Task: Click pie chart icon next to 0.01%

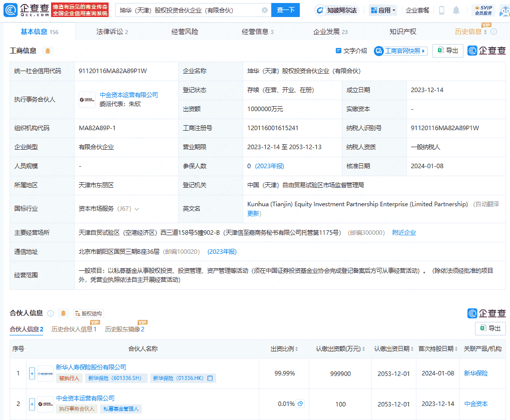Action: click(300, 403)
